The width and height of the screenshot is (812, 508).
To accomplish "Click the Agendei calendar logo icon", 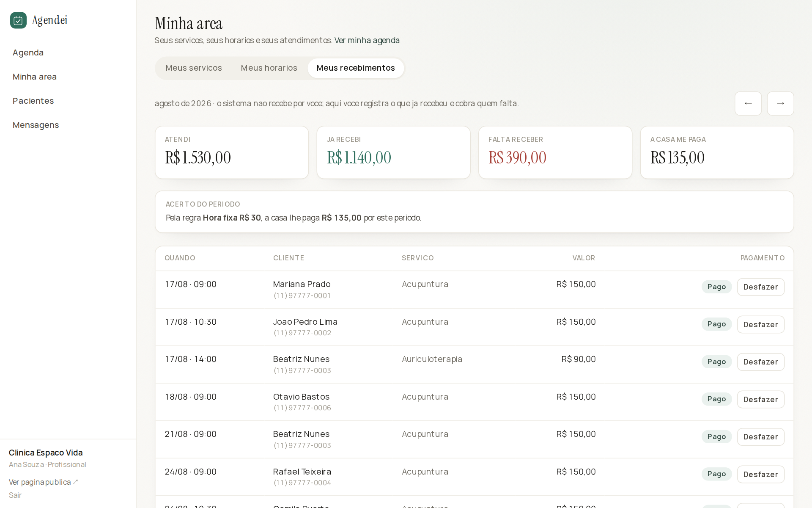I will tap(18, 20).
